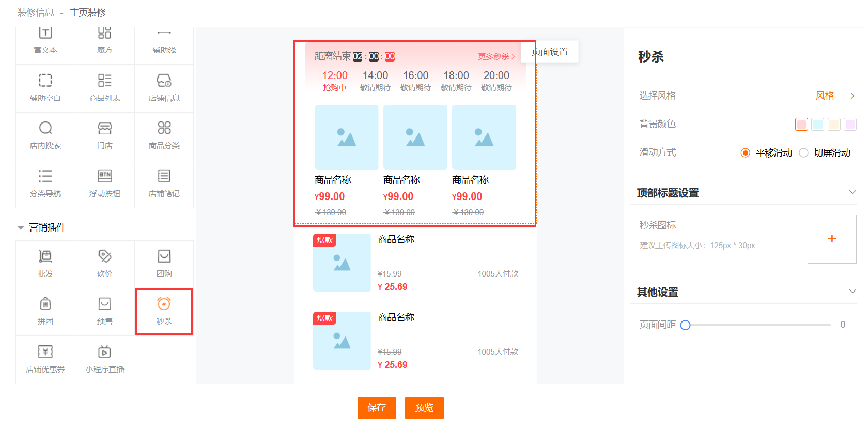The height and width of the screenshot is (429, 868).
Task: Insert the 浮动按钮 floating button component
Action: [104, 183]
